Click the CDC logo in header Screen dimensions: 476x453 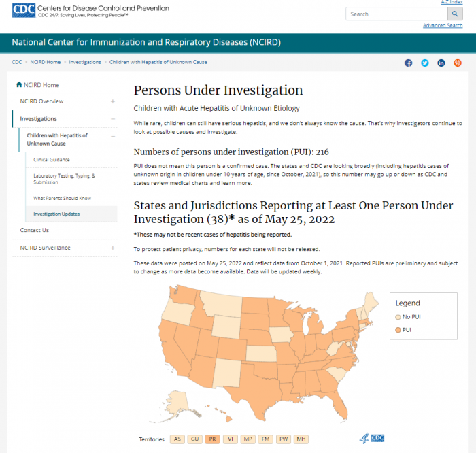click(x=22, y=11)
